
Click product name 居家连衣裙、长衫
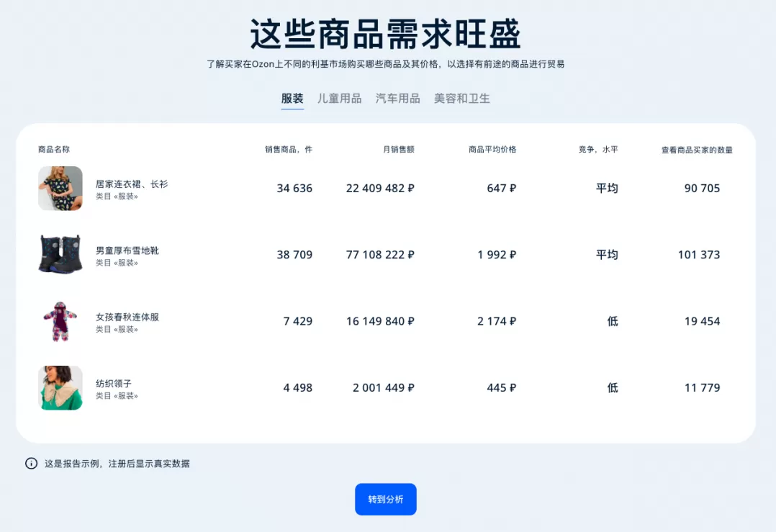[x=132, y=184]
